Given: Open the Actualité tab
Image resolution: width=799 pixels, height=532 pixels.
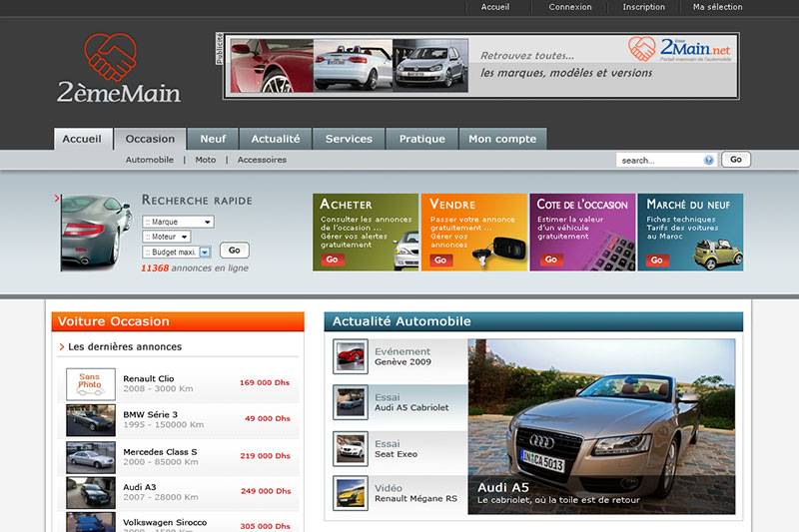Looking at the screenshot, I should (x=276, y=139).
